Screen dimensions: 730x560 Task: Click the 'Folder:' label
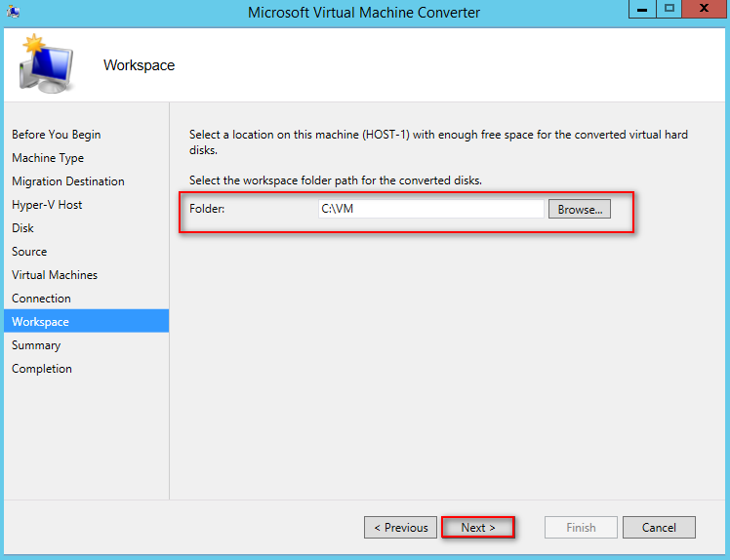207,209
